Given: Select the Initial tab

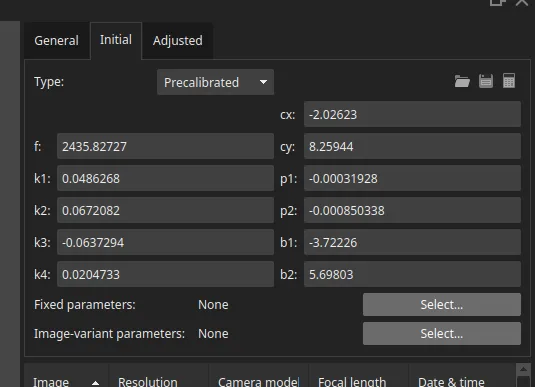Looking at the screenshot, I should pos(116,40).
